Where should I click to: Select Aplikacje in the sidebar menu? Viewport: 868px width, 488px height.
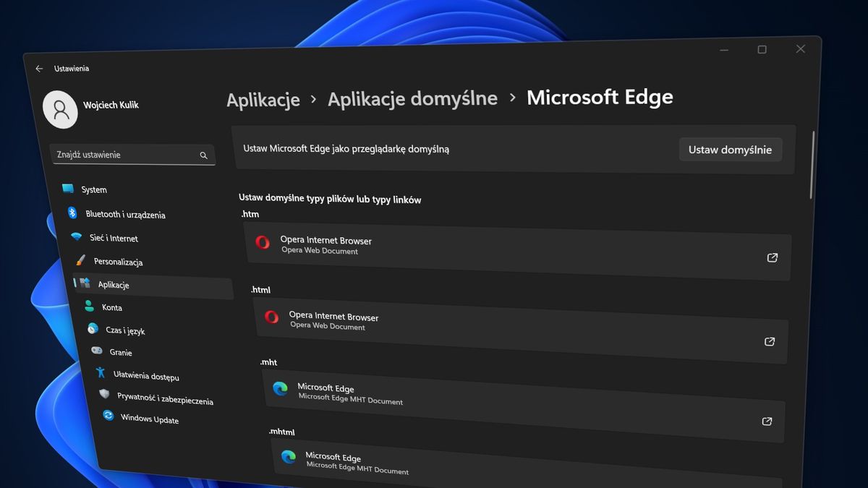(x=113, y=284)
